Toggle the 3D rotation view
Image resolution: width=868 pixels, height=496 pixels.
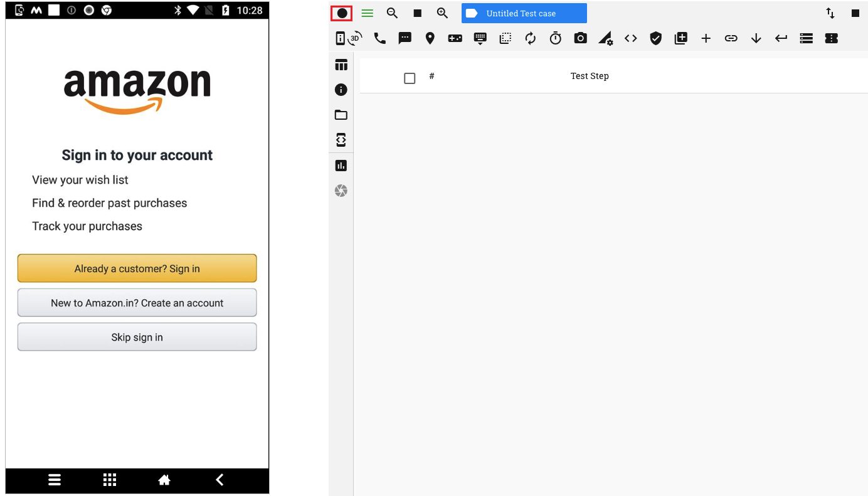pyautogui.click(x=355, y=38)
